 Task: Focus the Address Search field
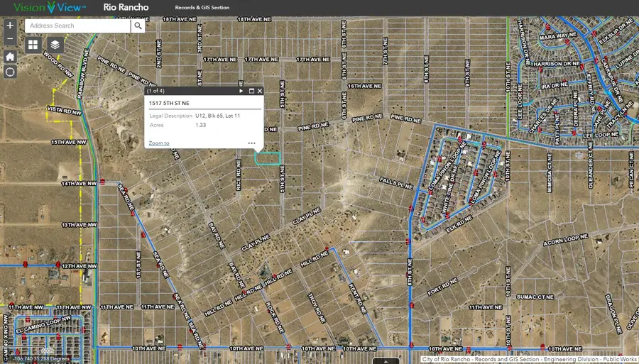(x=78, y=26)
